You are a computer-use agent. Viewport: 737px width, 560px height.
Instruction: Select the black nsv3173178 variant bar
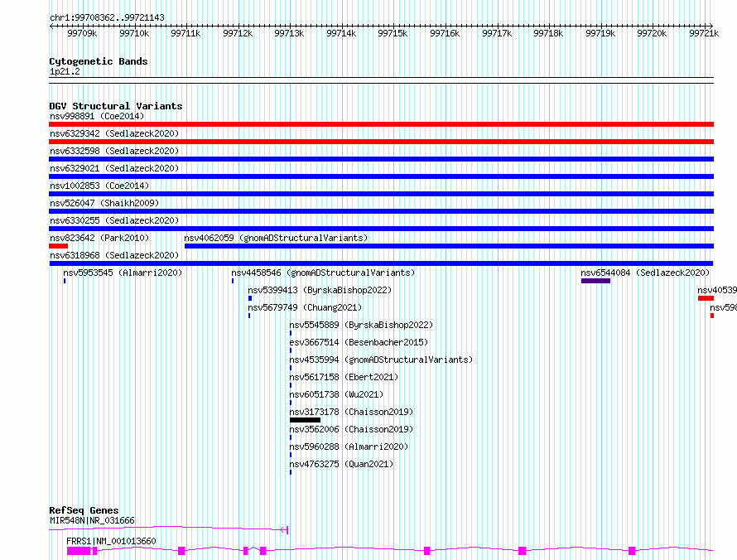305,420
